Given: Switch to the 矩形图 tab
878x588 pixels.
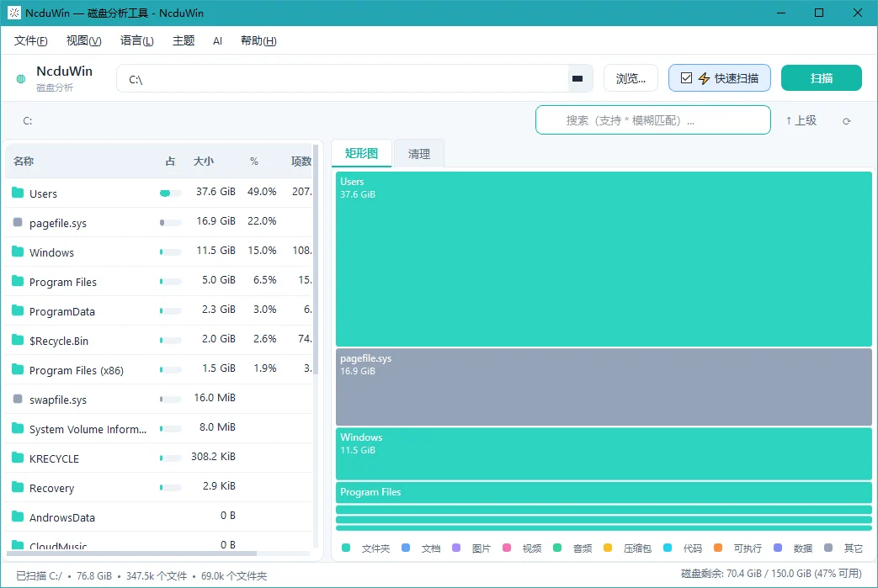Looking at the screenshot, I should click(361, 153).
